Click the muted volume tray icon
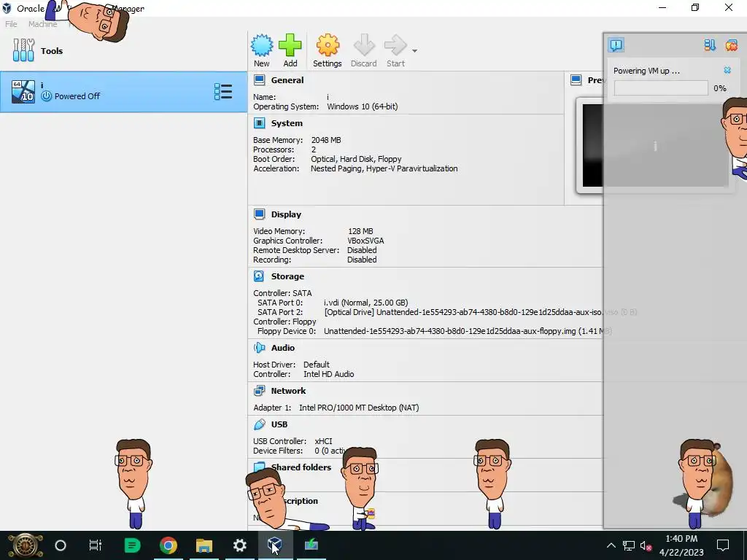 click(646, 545)
